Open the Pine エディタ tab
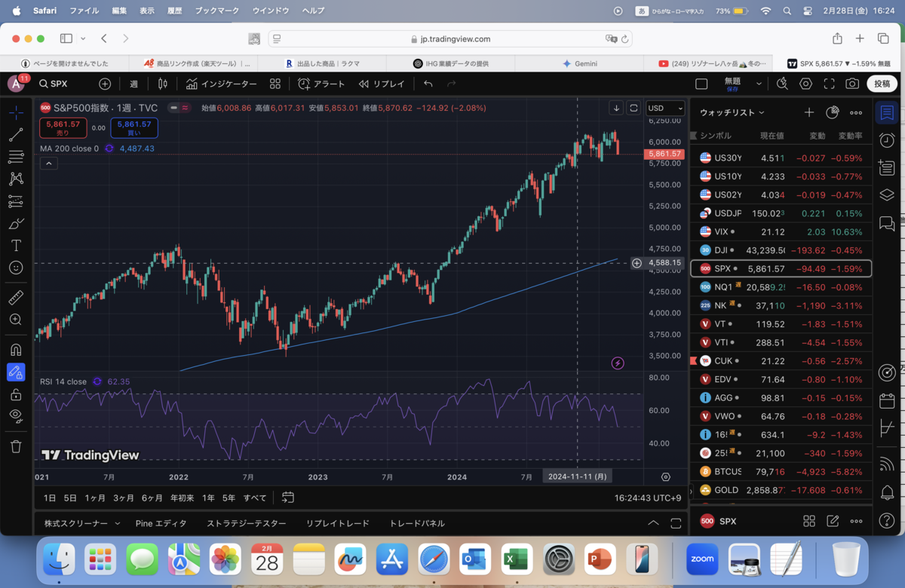 click(161, 523)
